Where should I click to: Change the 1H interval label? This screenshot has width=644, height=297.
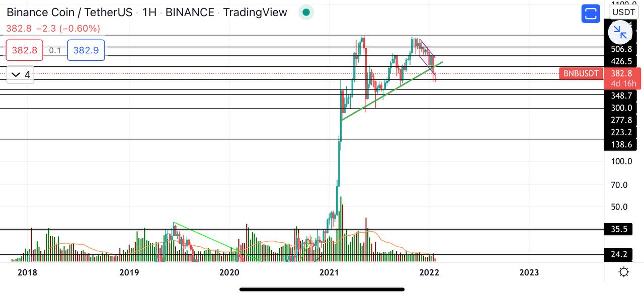point(149,13)
